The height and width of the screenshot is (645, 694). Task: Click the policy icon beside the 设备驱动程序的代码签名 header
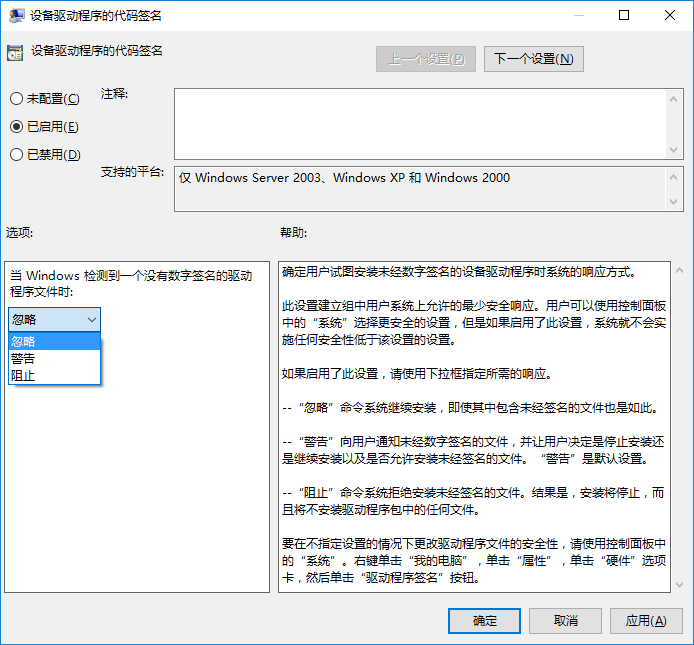pyautogui.click(x=14, y=52)
